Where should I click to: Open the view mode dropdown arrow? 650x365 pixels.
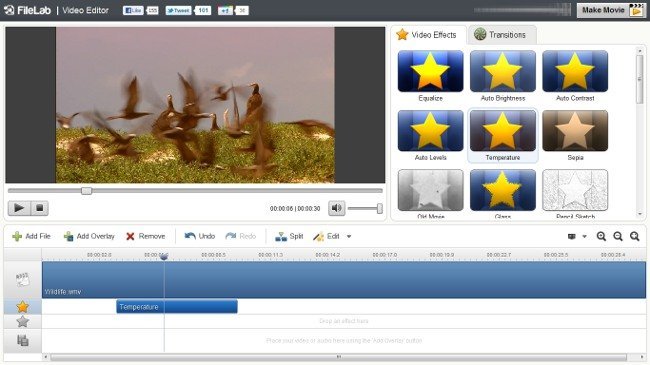585,236
